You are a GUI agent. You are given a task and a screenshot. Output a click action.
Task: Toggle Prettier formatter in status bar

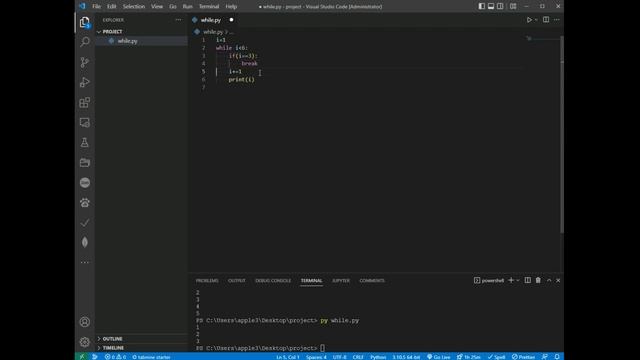[523, 357]
